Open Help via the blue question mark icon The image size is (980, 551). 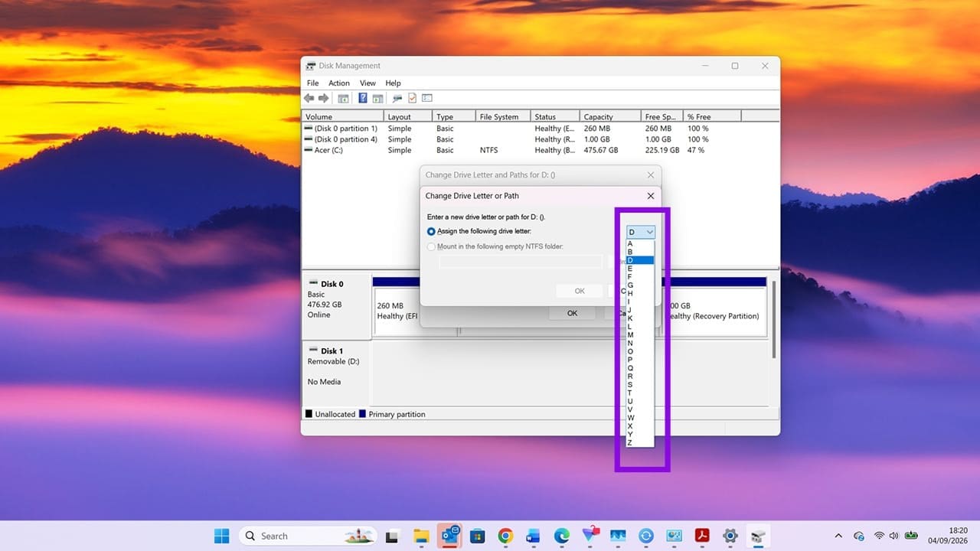coord(363,98)
